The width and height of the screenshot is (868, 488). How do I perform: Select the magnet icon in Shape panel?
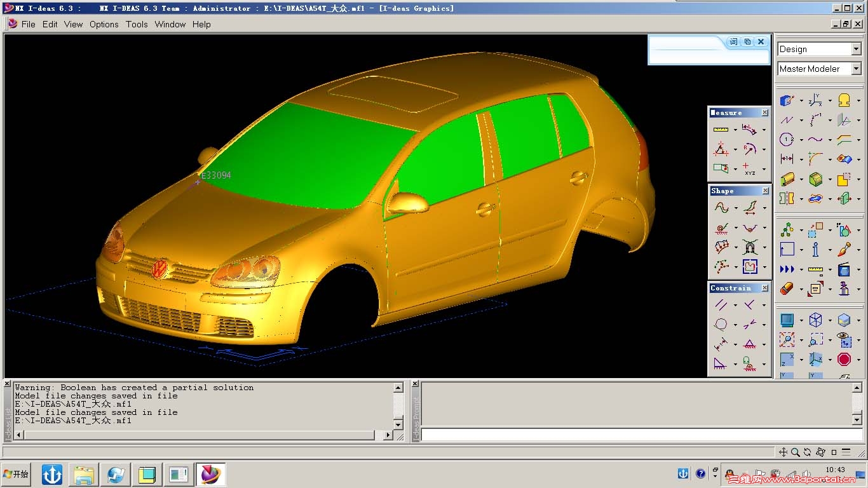point(749,247)
